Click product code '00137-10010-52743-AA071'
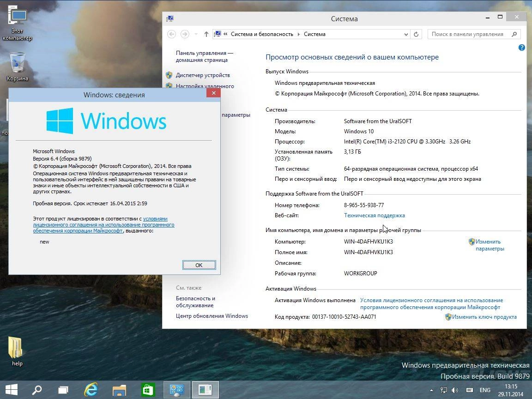The image size is (532, 399). coord(344,317)
